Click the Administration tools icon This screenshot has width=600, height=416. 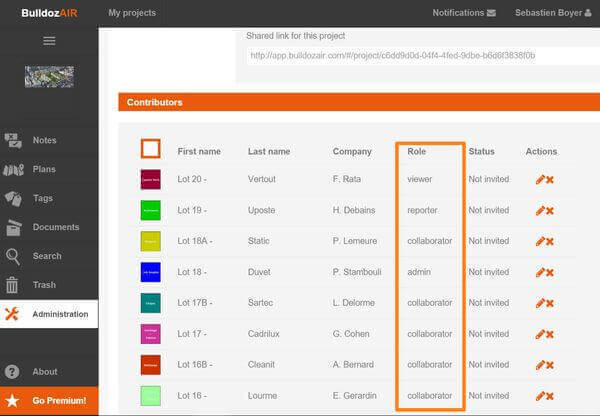pos(12,314)
